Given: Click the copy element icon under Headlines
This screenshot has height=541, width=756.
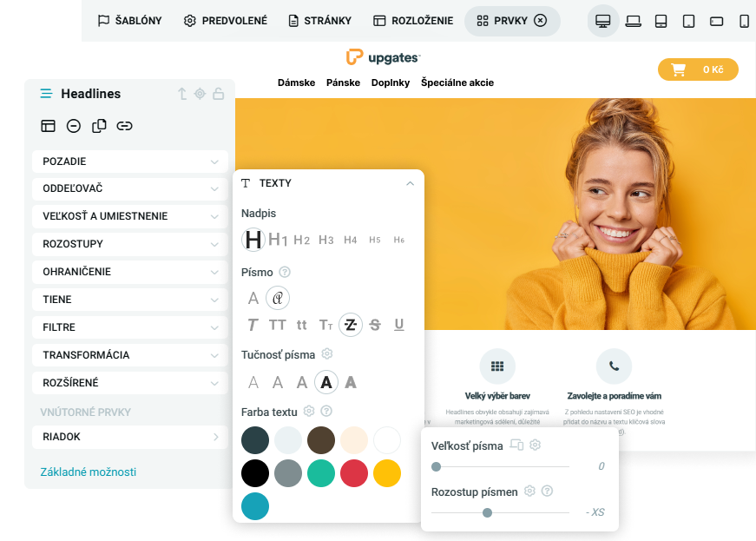Looking at the screenshot, I should [99, 126].
